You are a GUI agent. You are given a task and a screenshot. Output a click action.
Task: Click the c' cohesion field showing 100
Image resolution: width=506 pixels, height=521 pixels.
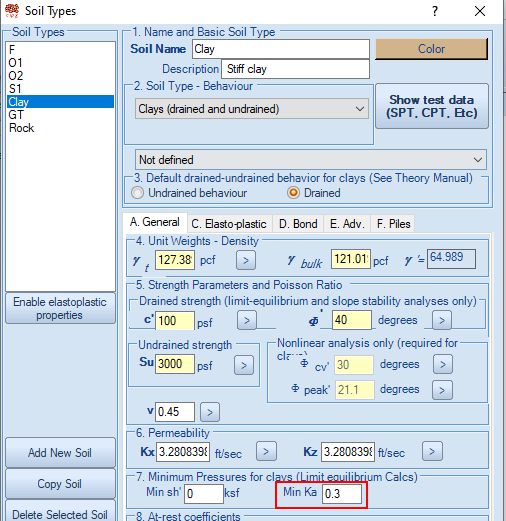click(175, 321)
